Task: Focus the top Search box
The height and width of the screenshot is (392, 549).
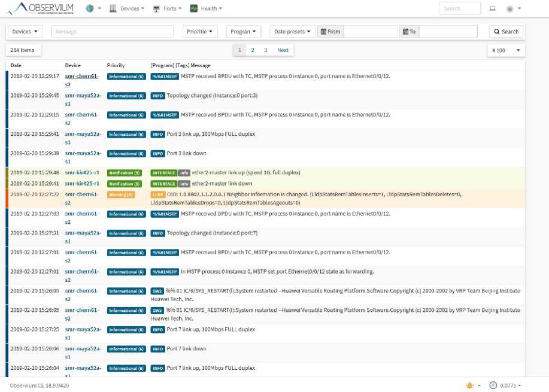Action: click(460, 8)
